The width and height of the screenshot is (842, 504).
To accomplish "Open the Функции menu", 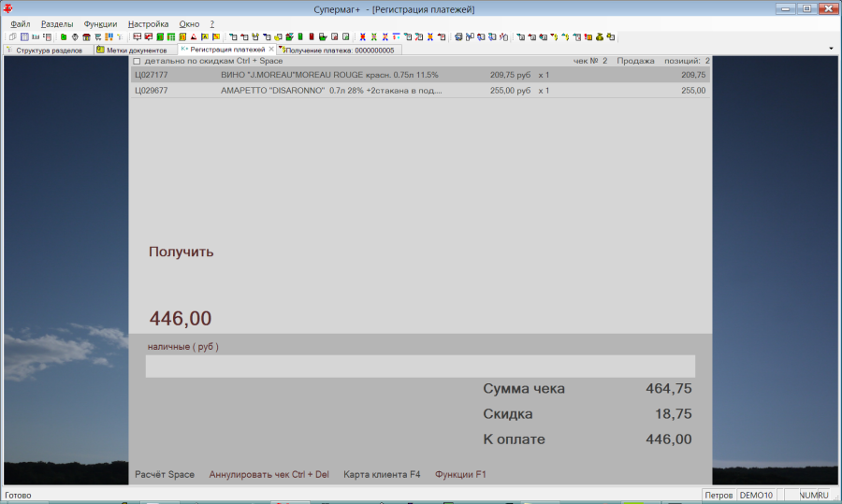I will tap(100, 24).
